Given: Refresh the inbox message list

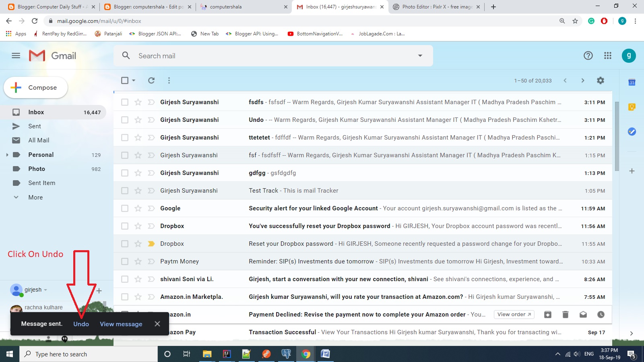Looking at the screenshot, I should click(151, 80).
